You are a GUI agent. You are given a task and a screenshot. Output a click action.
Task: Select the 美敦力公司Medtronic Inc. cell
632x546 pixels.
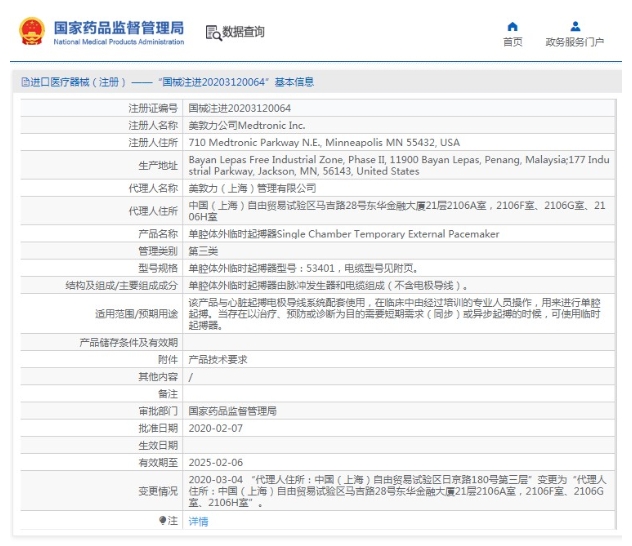[x=399, y=125]
